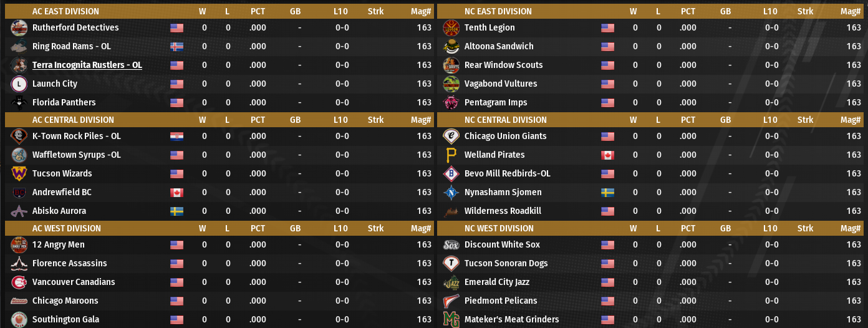Click the Vancouver Canadians team logo
Image resolution: width=868 pixels, height=328 pixels.
coord(19,282)
